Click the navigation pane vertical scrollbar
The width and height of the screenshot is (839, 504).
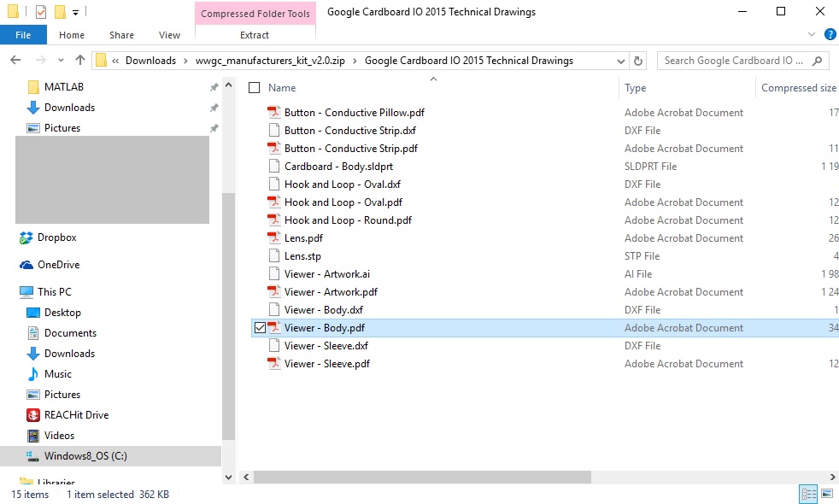[x=228, y=316]
